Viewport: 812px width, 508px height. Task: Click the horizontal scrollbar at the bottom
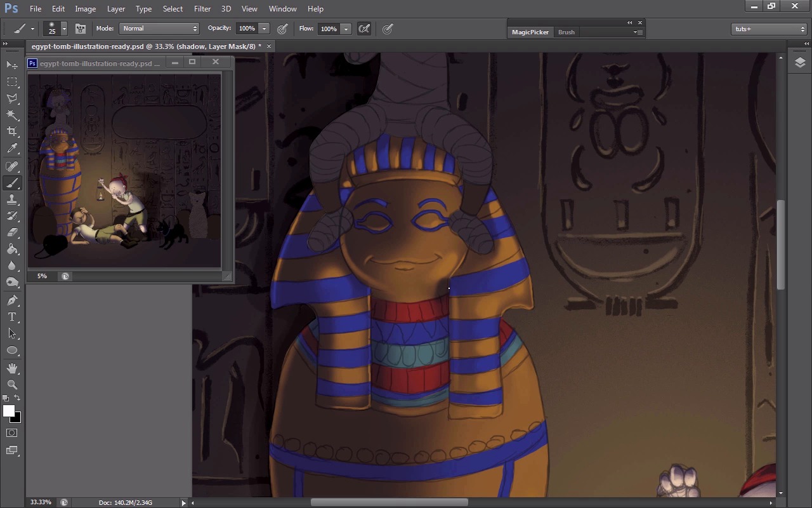click(389, 502)
